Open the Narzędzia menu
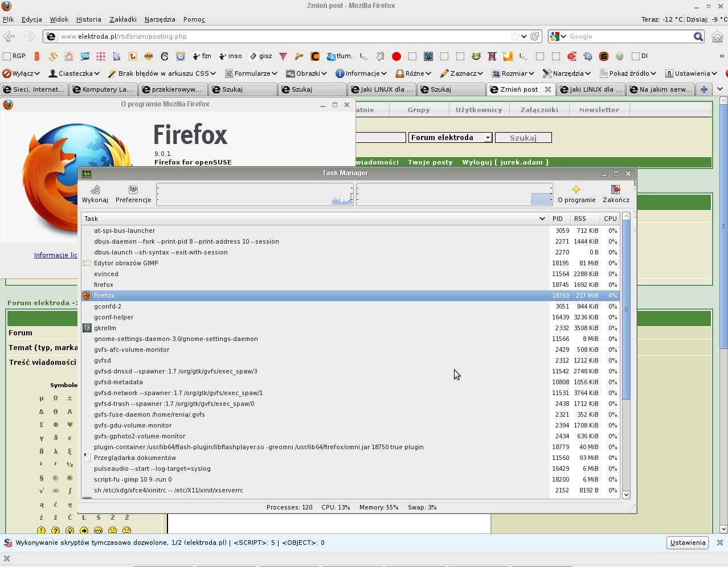The image size is (728, 567). tap(160, 19)
